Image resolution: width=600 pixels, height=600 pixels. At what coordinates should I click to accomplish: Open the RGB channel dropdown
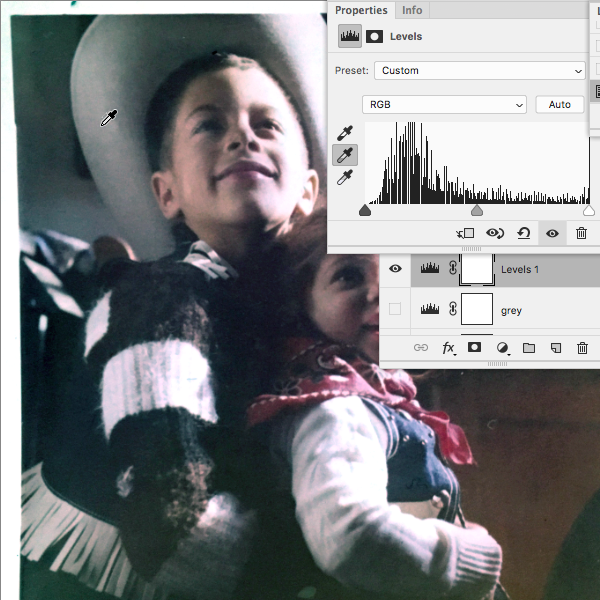[x=443, y=105]
